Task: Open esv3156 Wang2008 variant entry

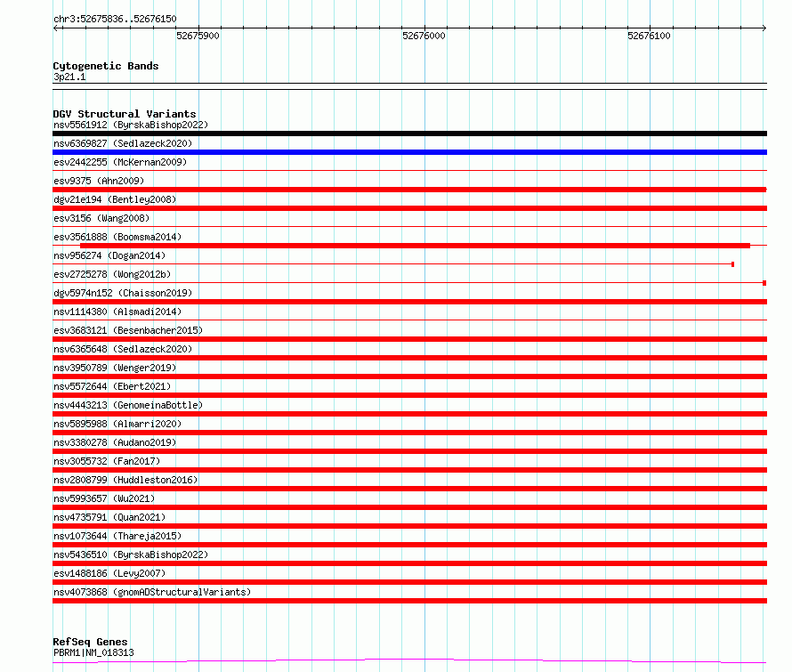Action: [x=101, y=218]
